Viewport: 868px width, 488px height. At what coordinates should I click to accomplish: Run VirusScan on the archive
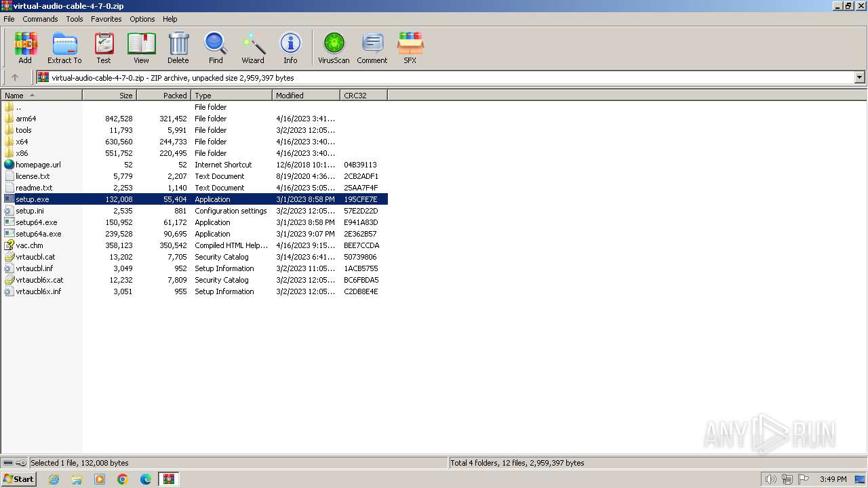[334, 47]
